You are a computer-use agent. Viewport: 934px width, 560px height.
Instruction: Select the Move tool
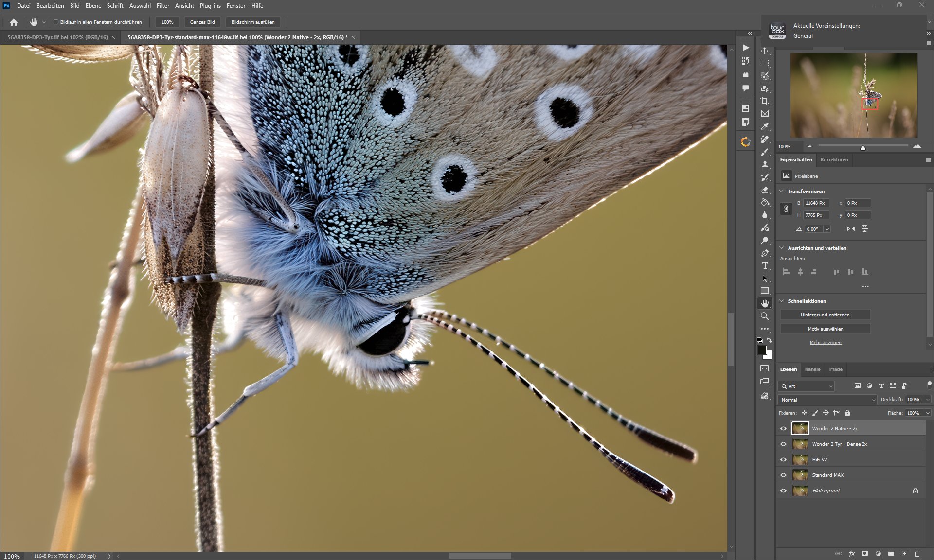click(x=765, y=51)
